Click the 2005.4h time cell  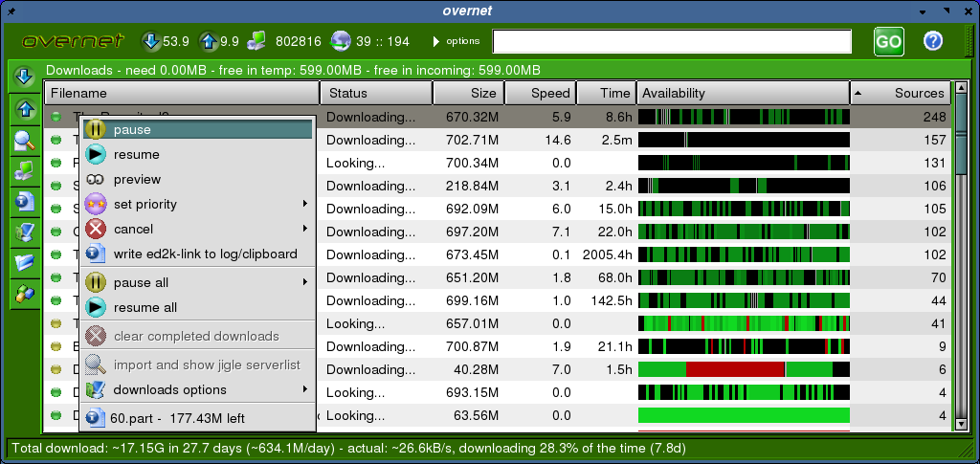607,254
